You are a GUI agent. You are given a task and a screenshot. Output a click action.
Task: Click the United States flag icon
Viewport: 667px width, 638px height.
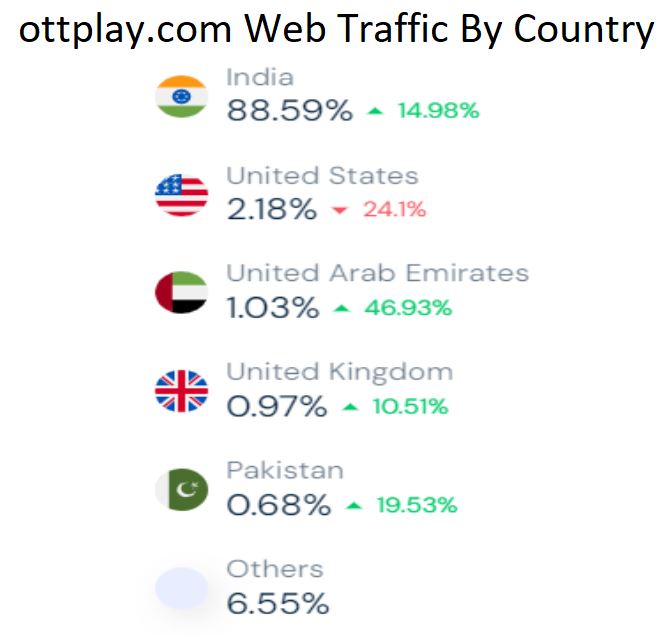click(x=181, y=194)
